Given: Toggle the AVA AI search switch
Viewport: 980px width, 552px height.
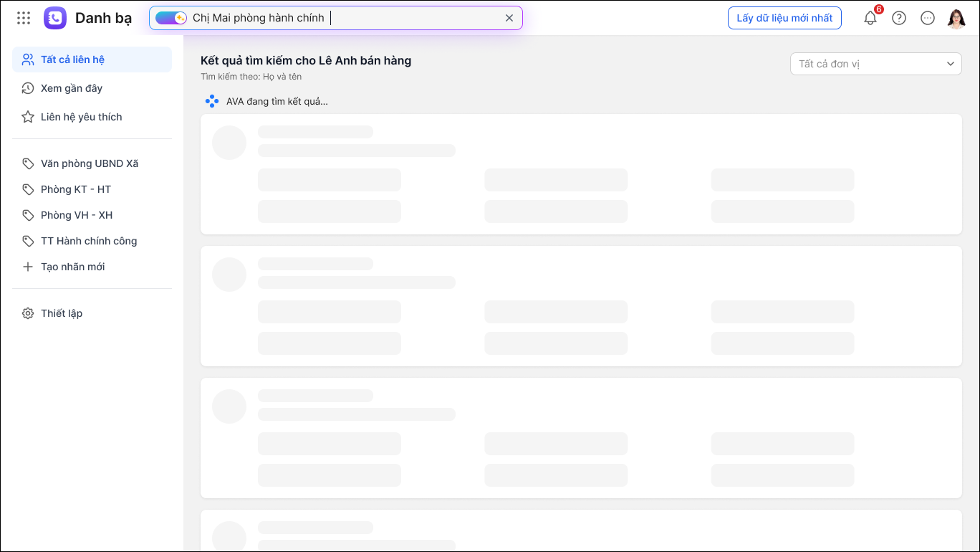Looking at the screenshot, I should [171, 18].
